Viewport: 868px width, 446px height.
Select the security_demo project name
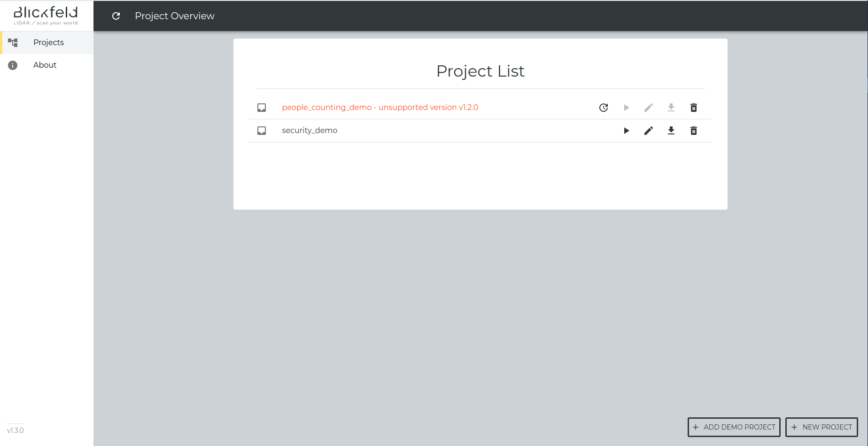310,130
